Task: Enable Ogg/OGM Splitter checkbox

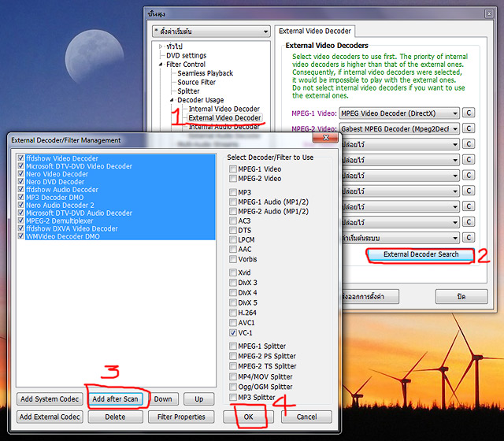Action: pyautogui.click(x=233, y=387)
